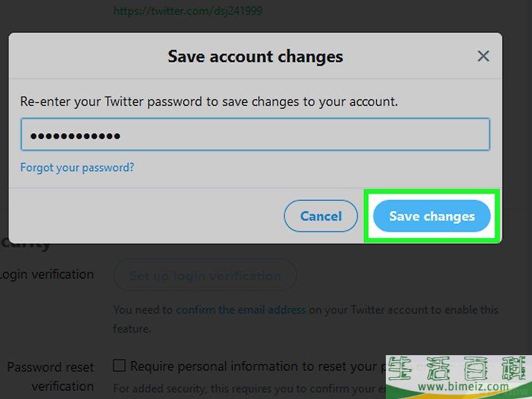Open the twitter.com profile URL link
The width and height of the screenshot is (532, 399).
pyautogui.click(x=188, y=11)
